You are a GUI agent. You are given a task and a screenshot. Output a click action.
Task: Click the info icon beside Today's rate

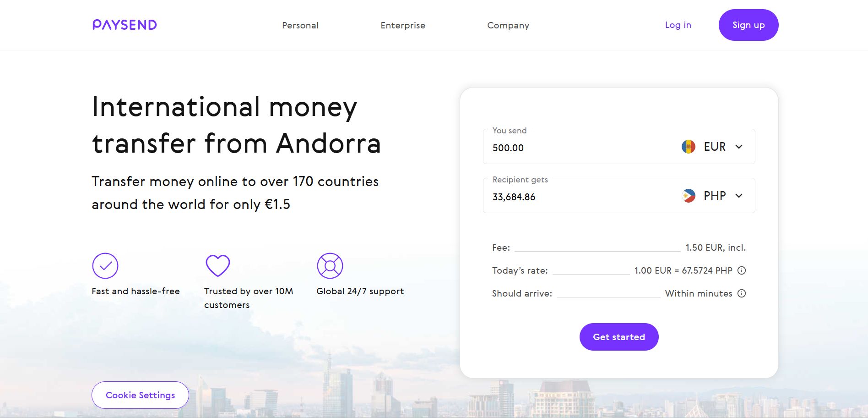point(742,270)
